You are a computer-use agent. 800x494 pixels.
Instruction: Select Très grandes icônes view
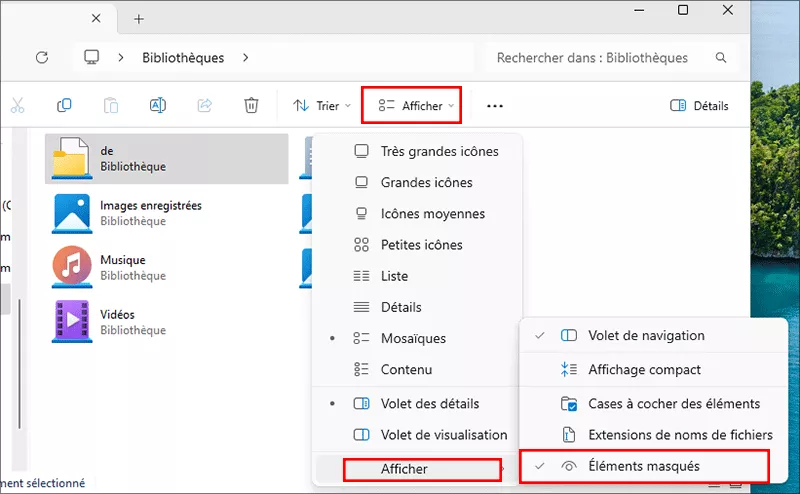click(439, 152)
